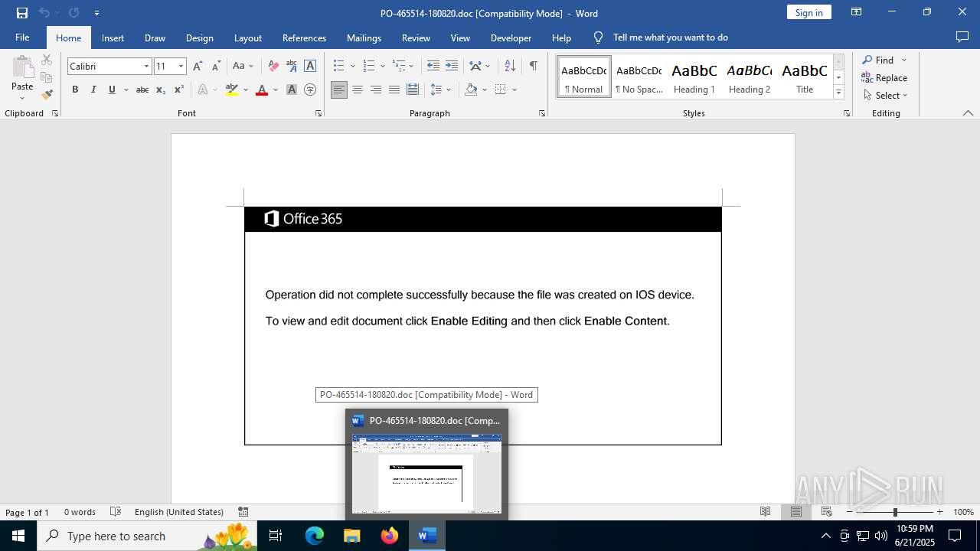Cut selection with the scissors icon
This screenshot has width=980, height=551.
click(x=47, y=60)
